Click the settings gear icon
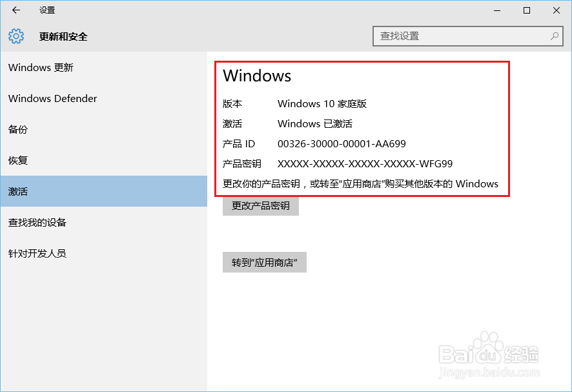Screen dimensions: 572x392 16,36
